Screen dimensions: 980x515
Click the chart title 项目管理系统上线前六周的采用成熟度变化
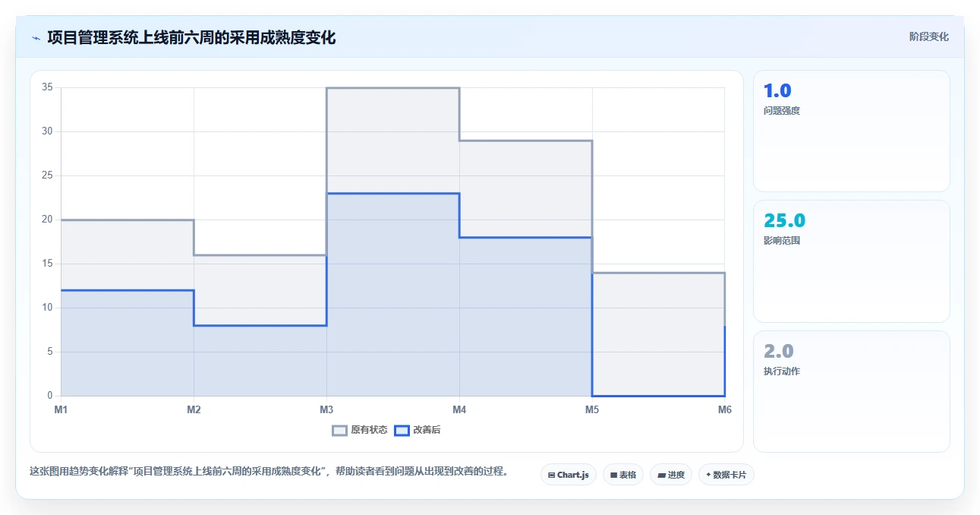(x=191, y=37)
